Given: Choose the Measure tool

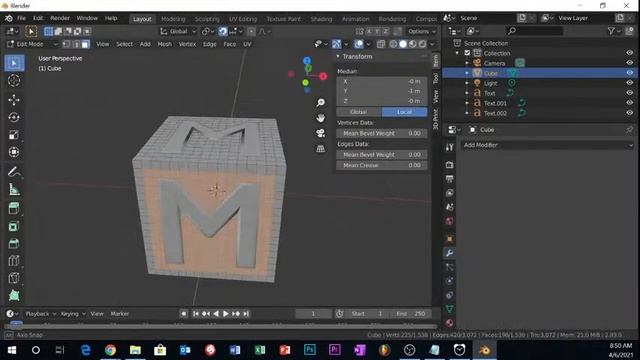Looking at the screenshot, I should [x=14, y=189].
